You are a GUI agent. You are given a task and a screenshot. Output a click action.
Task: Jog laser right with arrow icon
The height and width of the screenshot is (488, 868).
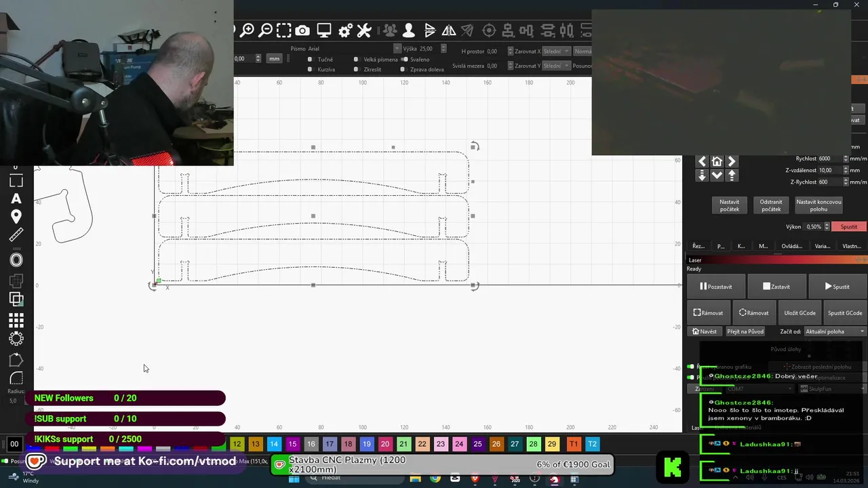732,161
